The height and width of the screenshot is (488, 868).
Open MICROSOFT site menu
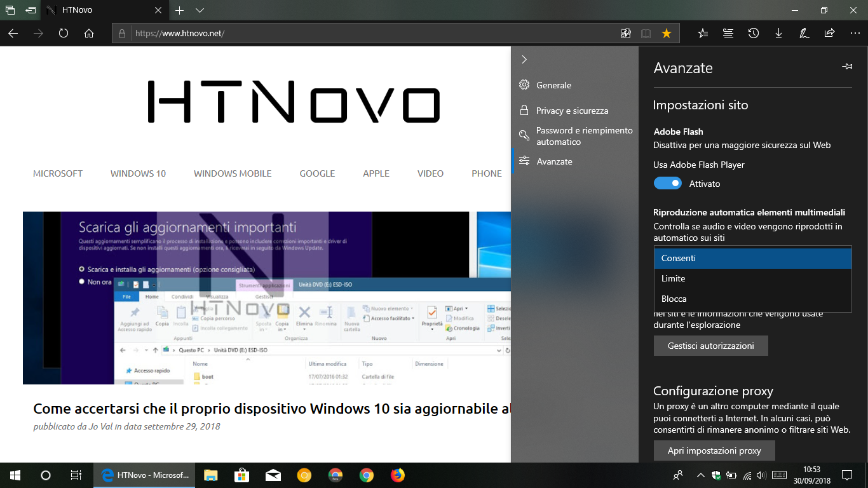point(58,173)
